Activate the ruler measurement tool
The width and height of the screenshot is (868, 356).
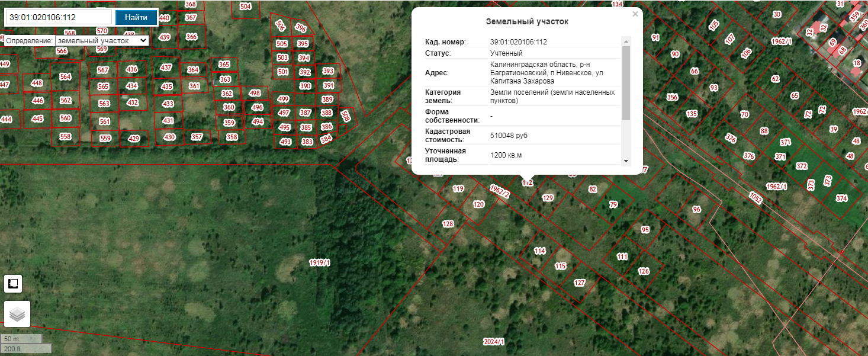[13, 284]
